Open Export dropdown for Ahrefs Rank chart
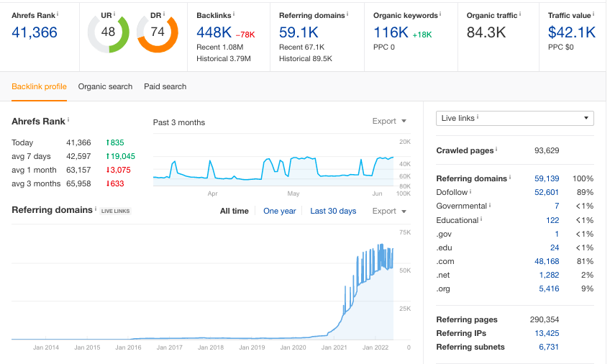The width and height of the screenshot is (610, 364). (x=389, y=121)
